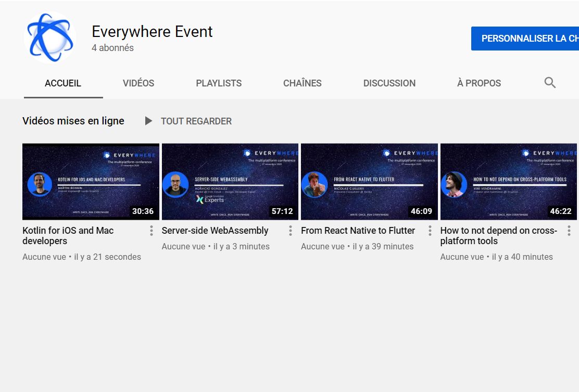This screenshot has width=579, height=392.
Task: Click 'Aucune vue • il y a 40 minutes'
Action: pos(496,257)
